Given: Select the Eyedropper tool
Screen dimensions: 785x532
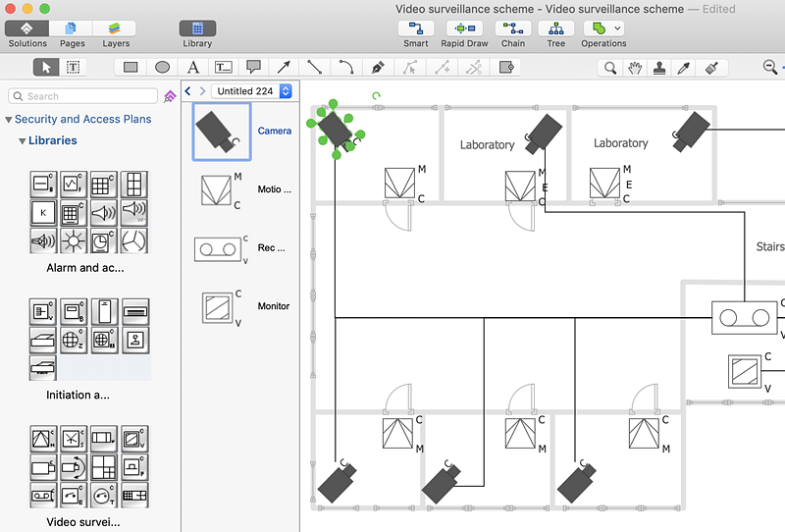Looking at the screenshot, I should (686, 68).
